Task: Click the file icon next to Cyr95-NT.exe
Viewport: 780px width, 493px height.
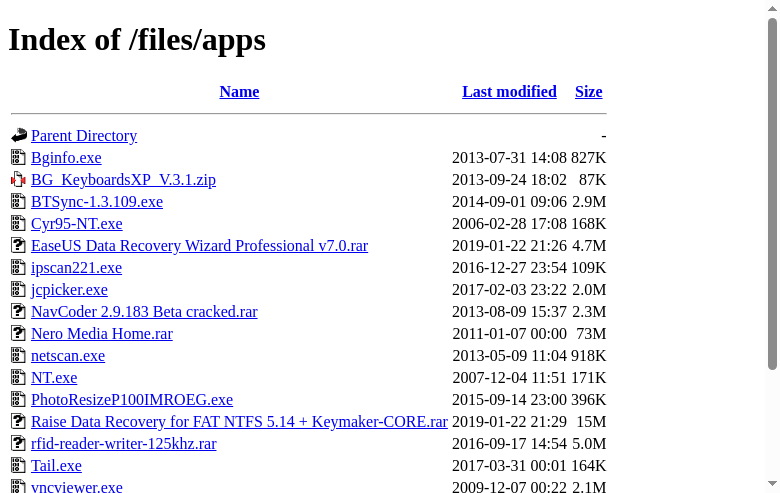Action: pos(18,223)
